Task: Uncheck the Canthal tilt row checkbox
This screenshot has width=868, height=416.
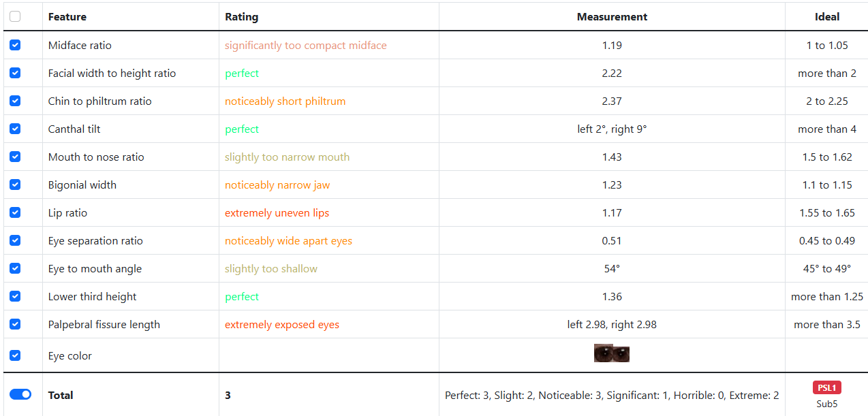Action: [15, 129]
